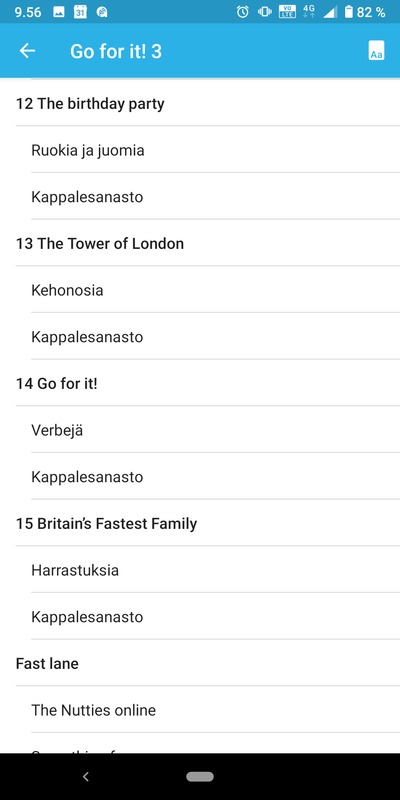
Task: Tap the back arrow in header
Action: point(28,51)
